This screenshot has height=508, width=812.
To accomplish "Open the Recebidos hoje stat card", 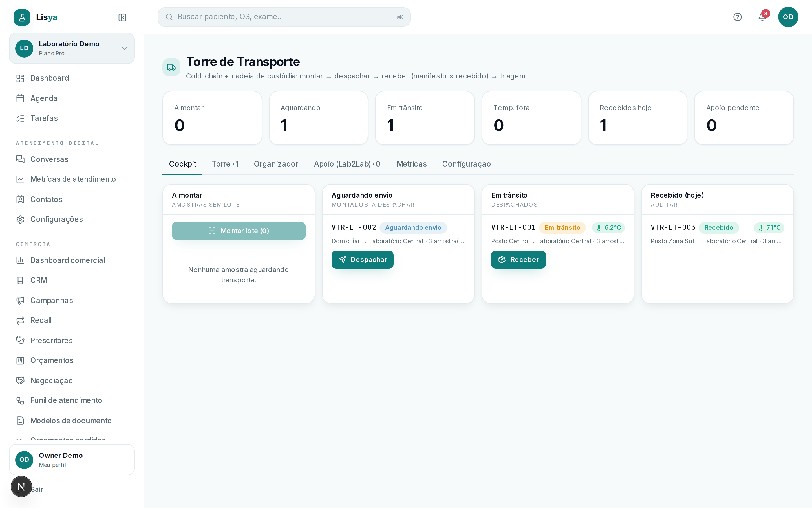I will click(x=637, y=118).
